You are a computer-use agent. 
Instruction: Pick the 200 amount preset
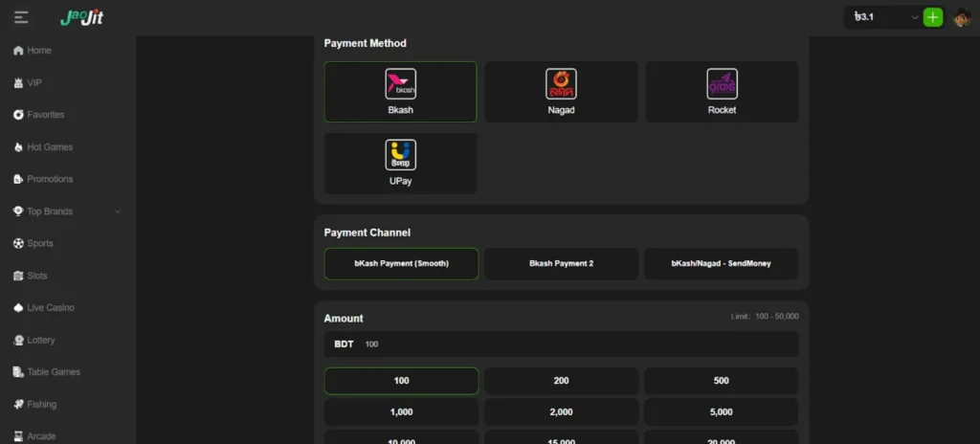click(x=561, y=381)
